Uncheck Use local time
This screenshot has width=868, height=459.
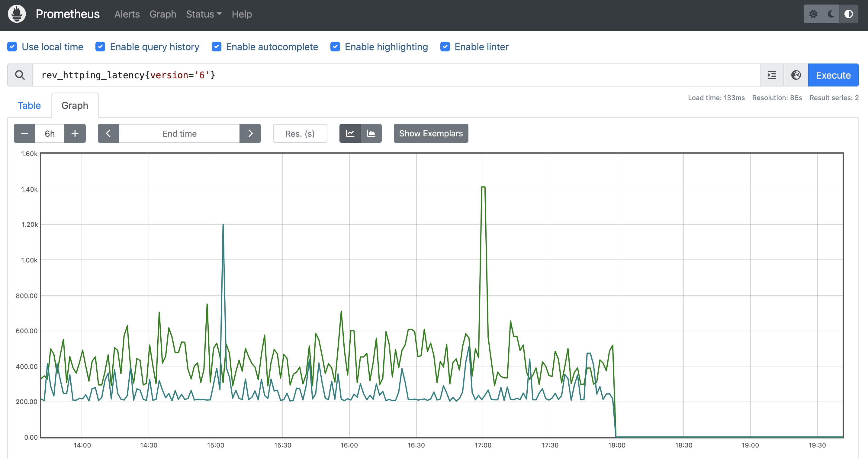(x=12, y=47)
